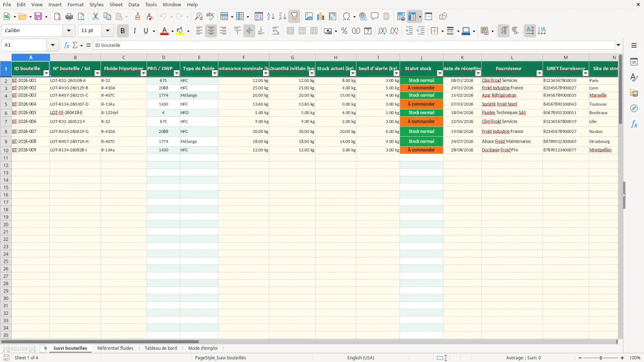Screen dimensions: 644x362
Task: Open filter dropdown on Fournisseur column
Action: tap(539, 73)
